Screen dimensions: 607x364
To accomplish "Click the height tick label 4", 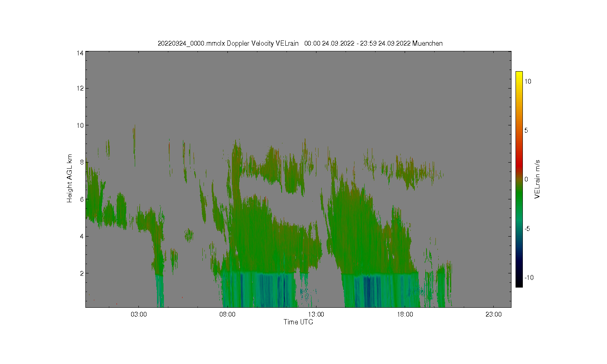I will [x=82, y=236].
